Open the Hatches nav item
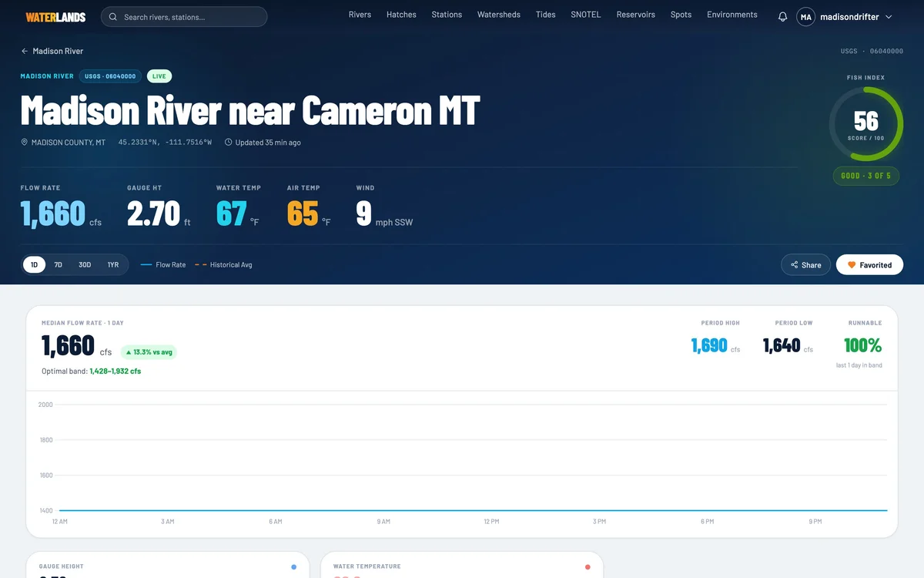 401,15
